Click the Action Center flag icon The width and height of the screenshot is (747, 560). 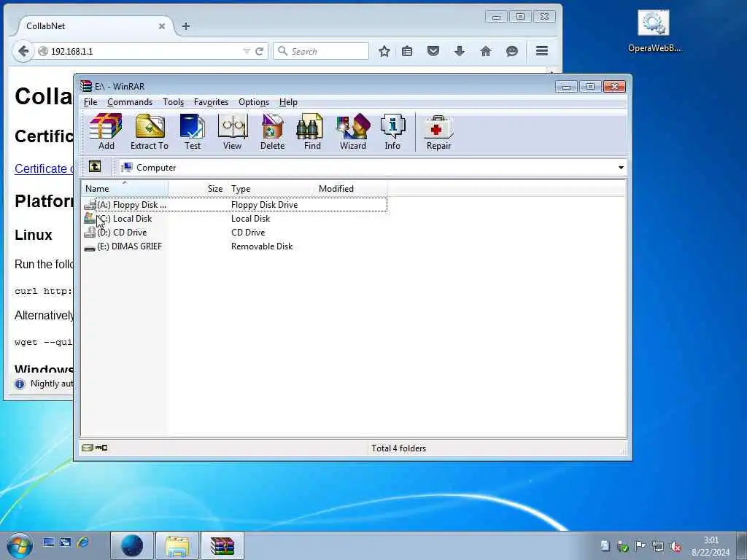click(x=640, y=545)
